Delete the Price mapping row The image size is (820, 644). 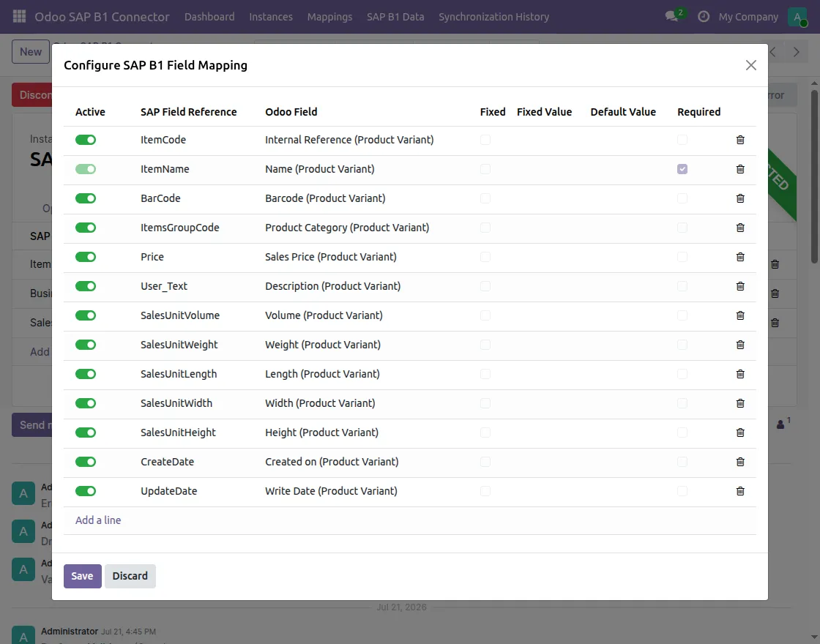point(740,257)
